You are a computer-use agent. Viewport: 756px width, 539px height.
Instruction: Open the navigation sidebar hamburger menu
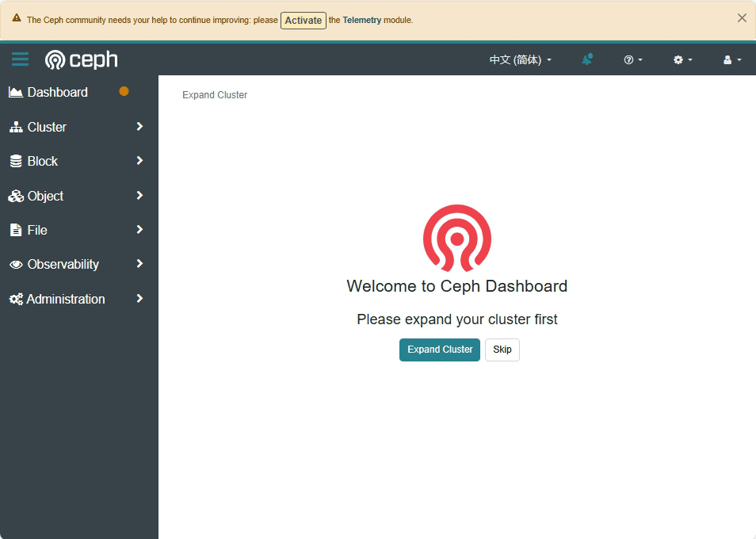tap(20, 59)
